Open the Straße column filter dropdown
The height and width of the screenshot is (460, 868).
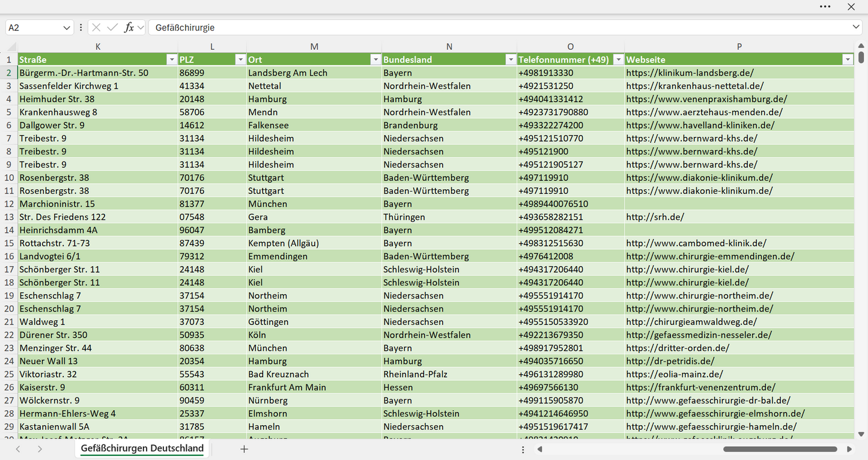click(172, 59)
